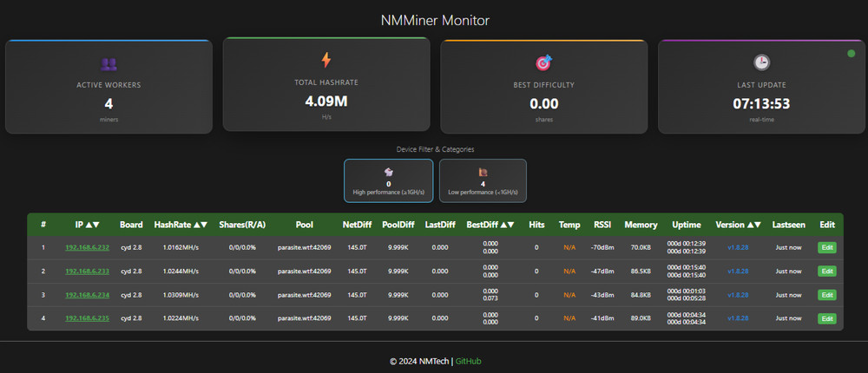
Task: Click memory value 84.8KB
Action: pyautogui.click(x=641, y=295)
